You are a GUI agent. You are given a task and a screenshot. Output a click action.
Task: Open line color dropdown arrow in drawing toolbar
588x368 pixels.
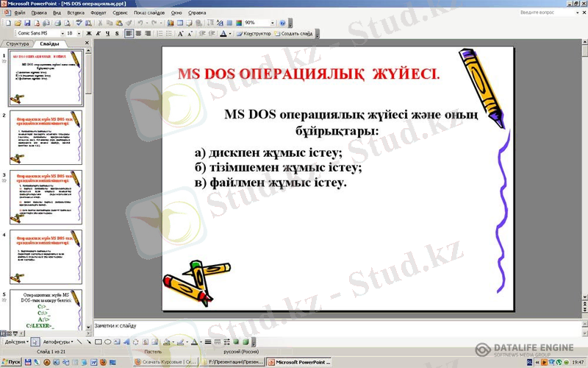click(187, 342)
